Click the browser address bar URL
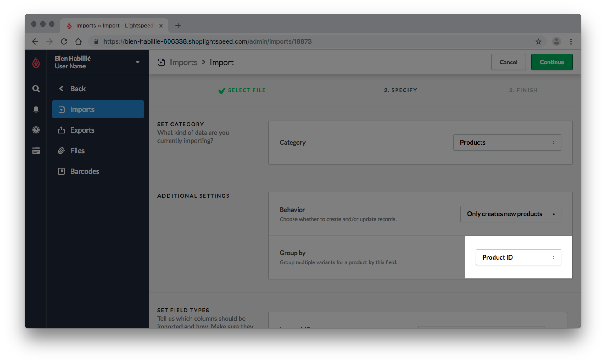 click(x=207, y=41)
